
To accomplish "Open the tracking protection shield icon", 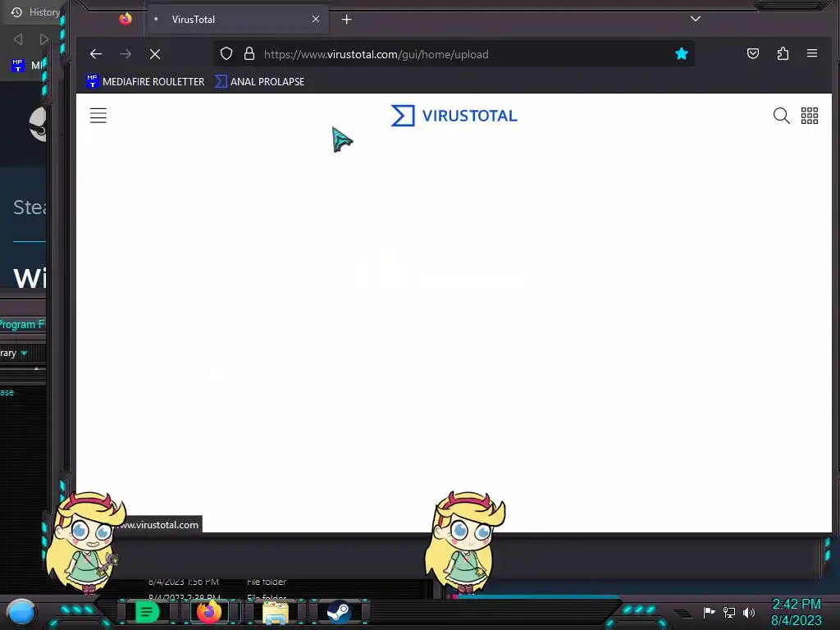I will click(226, 53).
